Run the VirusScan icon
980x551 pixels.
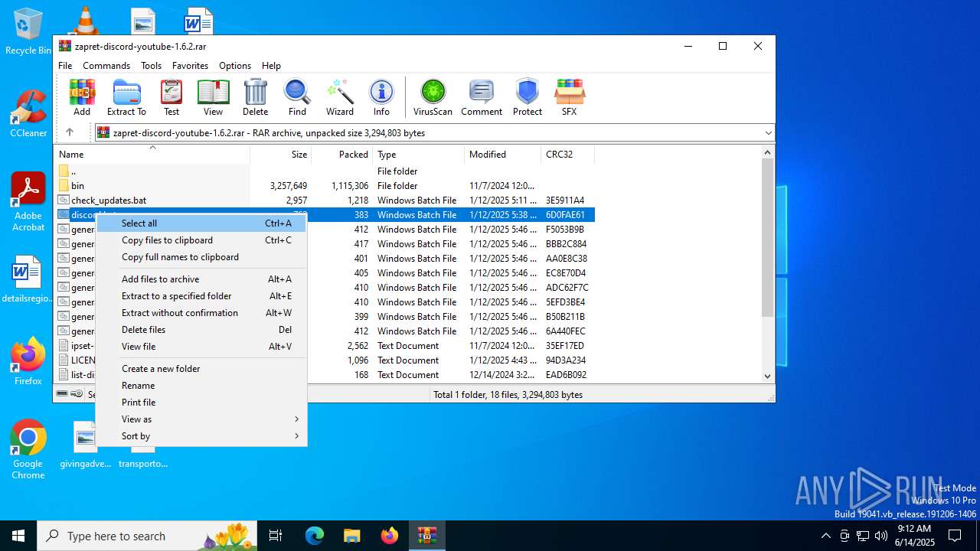point(433,97)
